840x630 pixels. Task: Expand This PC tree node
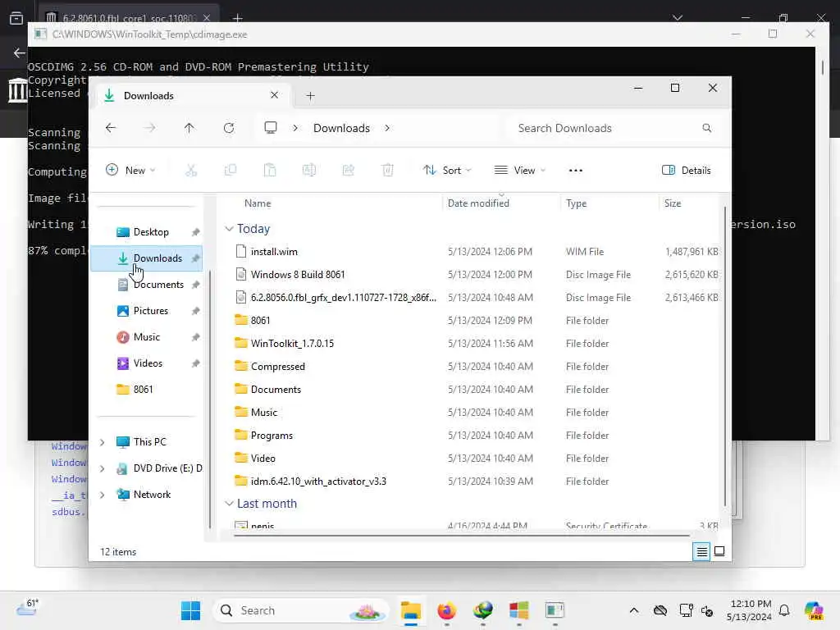pos(103,442)
